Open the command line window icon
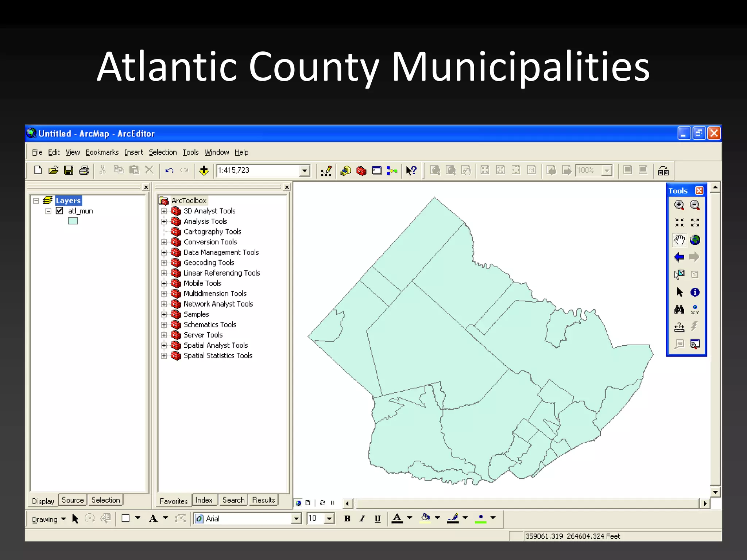This screenshot has width=747, height=560. [377, 171]
